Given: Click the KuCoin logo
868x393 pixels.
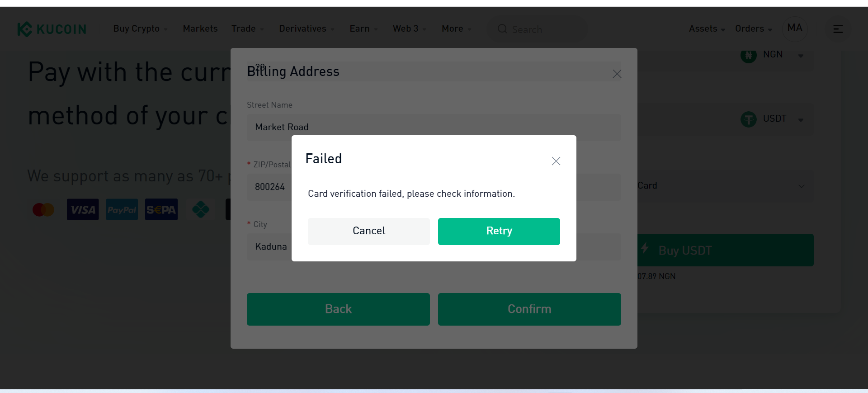Looking at the screenshot, I should tap(52, 29).
